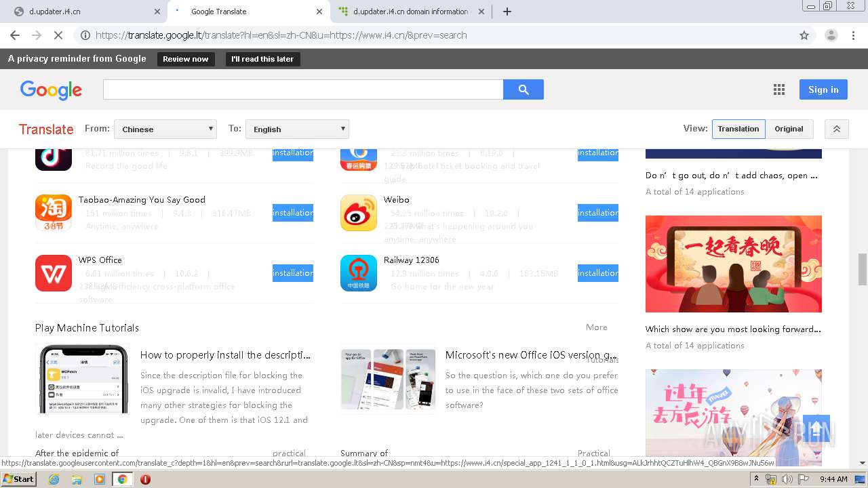Close the Google Translate tab
The height and width of the screenshot is (488, 868).
(x=319, y=12)
